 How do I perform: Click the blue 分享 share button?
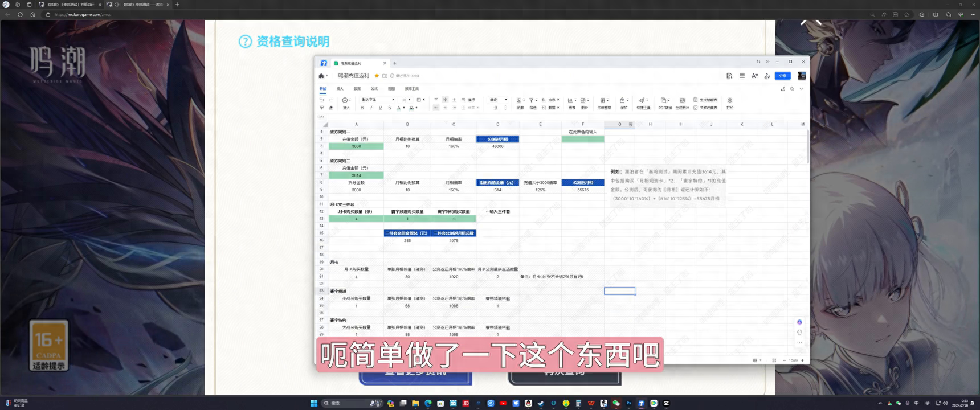click(x=783, y=76)
